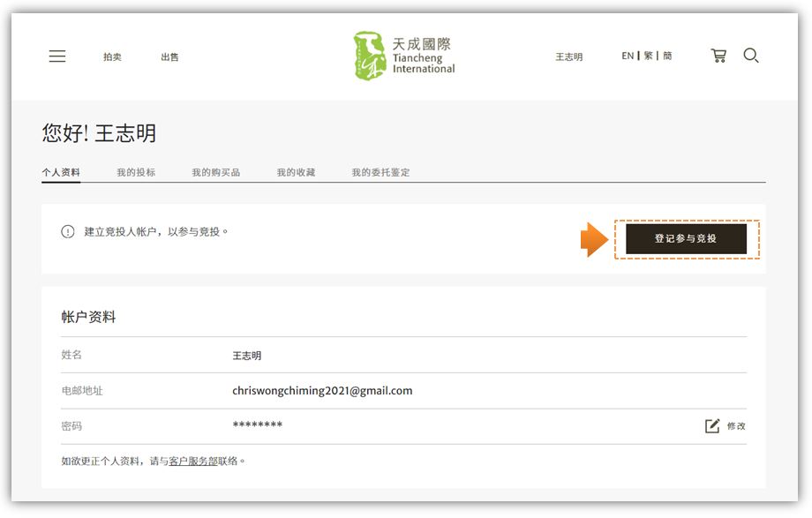This screenshot has height=518, width=812.
Task: Switch to the 我的购买品 tab
Action: (x=216, y=172)
